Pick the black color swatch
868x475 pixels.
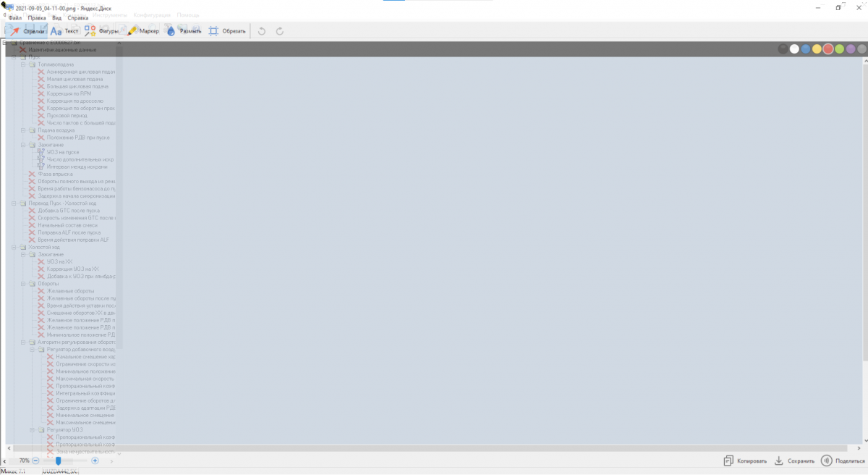[783, 49]
